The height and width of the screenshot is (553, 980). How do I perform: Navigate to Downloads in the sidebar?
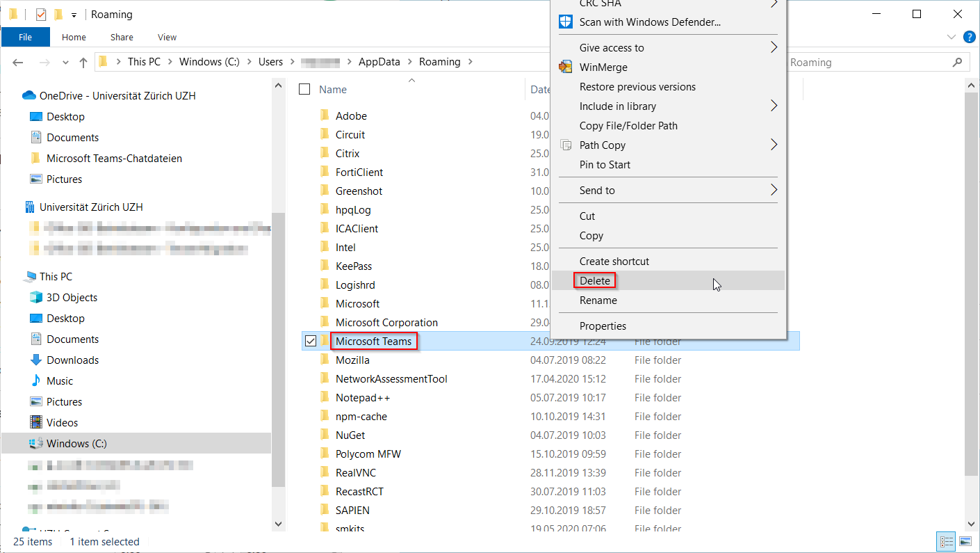pos(72,360)
